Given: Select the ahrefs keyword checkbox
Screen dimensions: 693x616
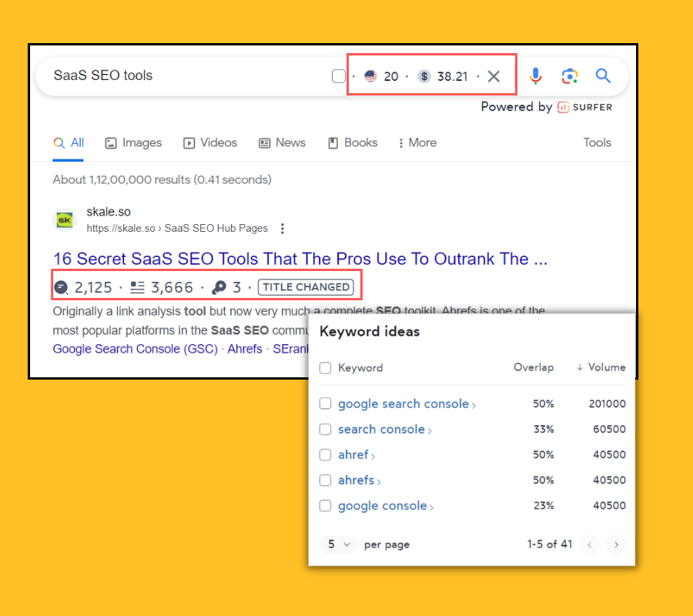Looking at the screenshot, I should (x=325, y=480).
